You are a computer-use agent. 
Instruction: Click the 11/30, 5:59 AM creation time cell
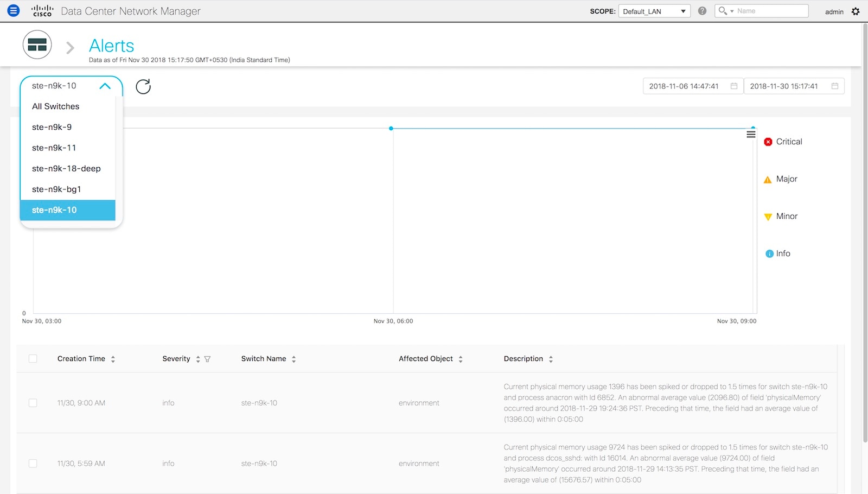[x=81, y=464]
